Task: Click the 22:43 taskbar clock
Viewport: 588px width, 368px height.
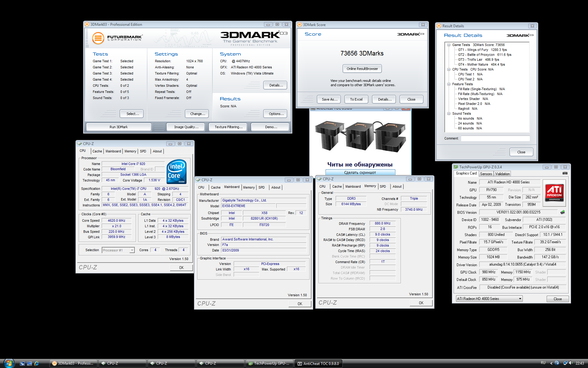Action: [579, 363]
